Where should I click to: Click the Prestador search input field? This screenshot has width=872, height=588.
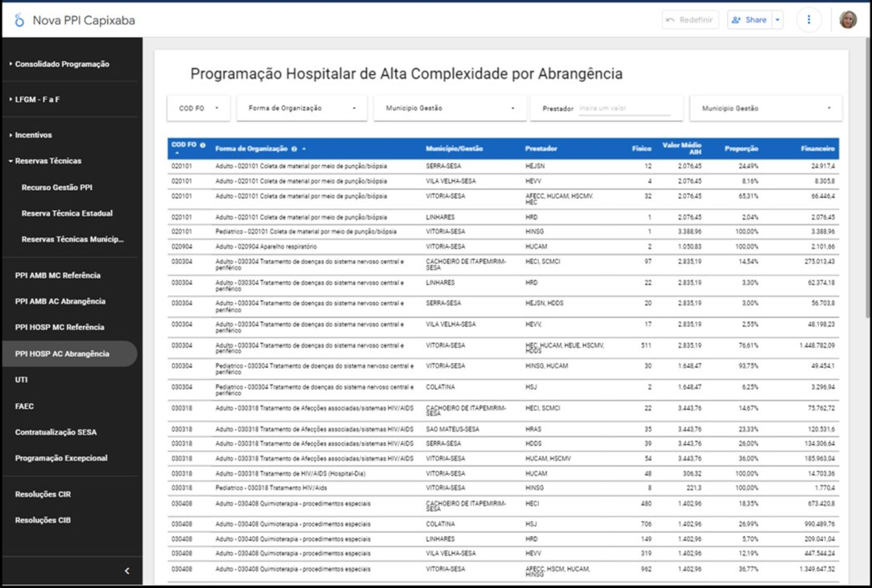tap(624, 108)
